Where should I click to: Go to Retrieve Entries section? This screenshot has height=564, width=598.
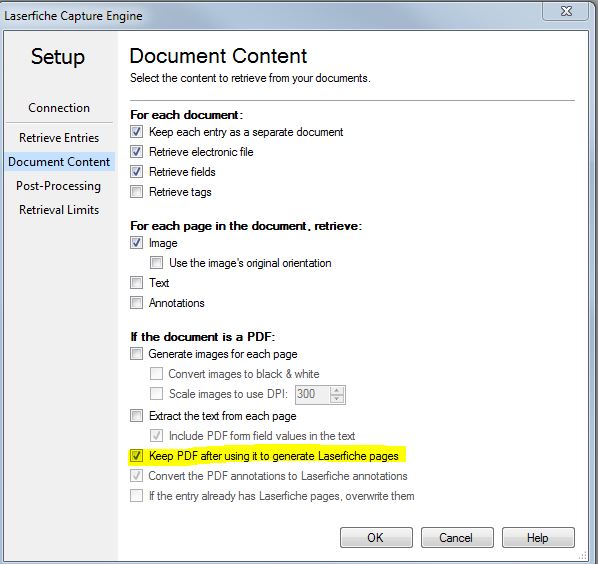tap(59, 138)
